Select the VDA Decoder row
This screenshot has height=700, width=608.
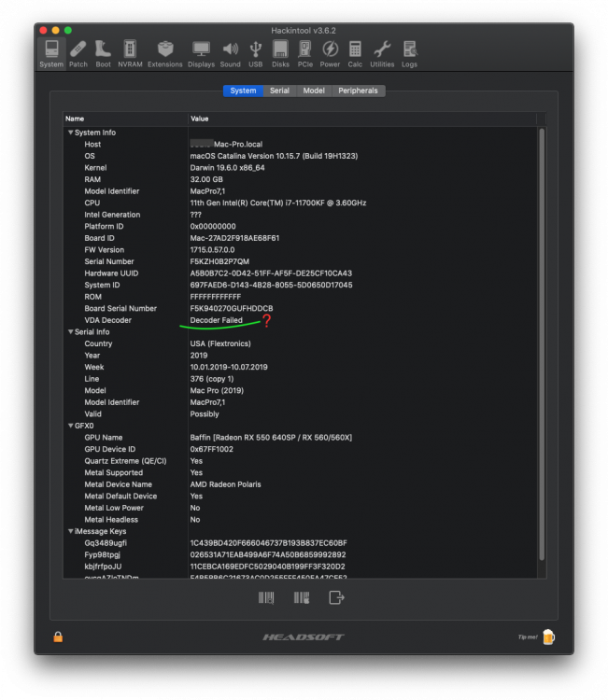click(x=300, y=320)
